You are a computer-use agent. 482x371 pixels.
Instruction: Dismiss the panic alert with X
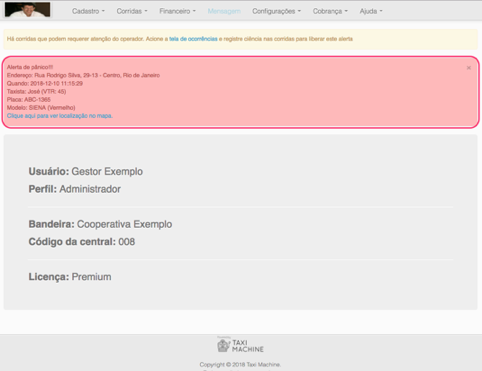click(469, 68)
